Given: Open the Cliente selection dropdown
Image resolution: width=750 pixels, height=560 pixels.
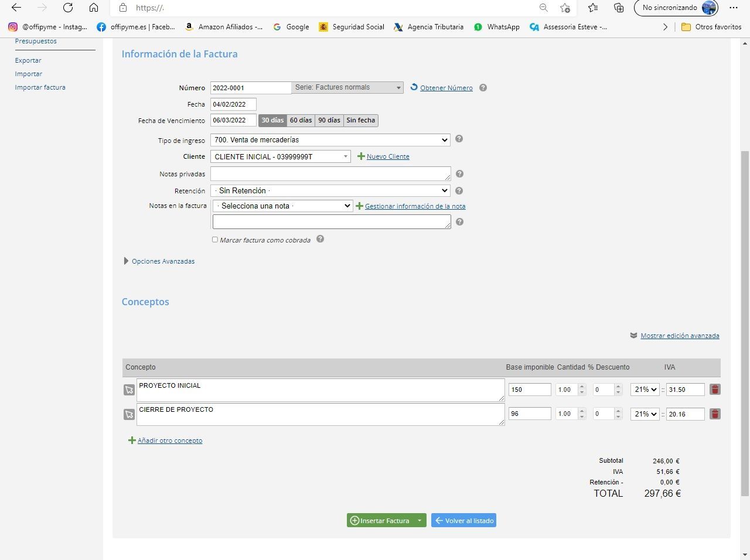Looking at the screenshot, I should (281, 157).
